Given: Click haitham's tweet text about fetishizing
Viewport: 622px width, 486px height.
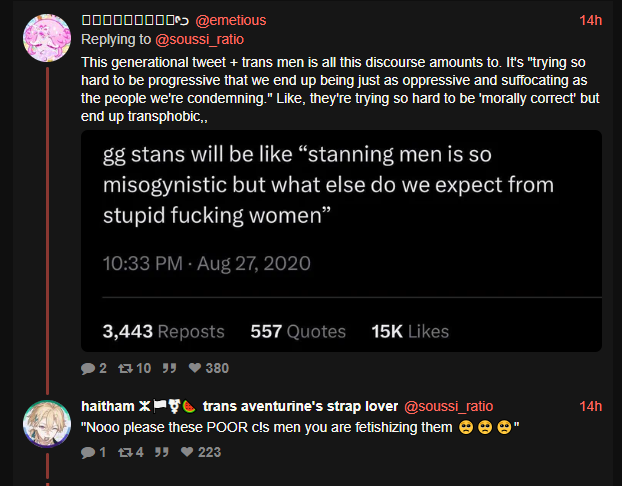Looking at the screenshot, I should tap(300, 427).
